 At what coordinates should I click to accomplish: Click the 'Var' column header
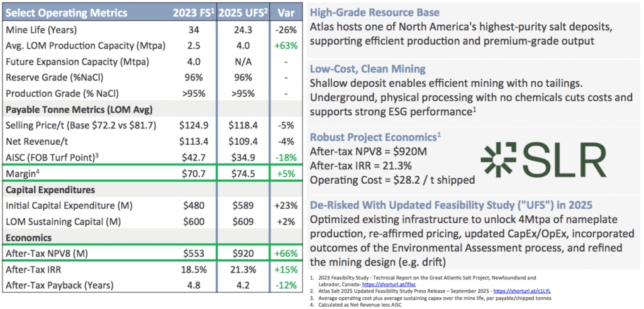280,13
